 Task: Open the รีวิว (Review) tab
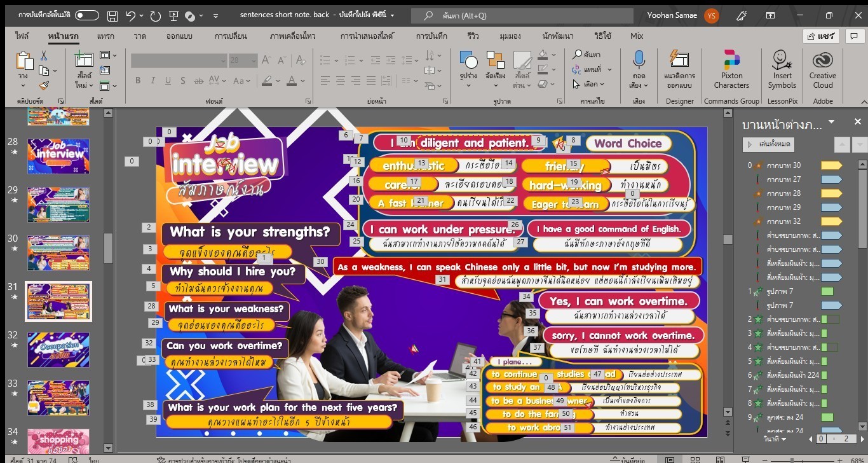pyautogui.click(x=473, y=36)
